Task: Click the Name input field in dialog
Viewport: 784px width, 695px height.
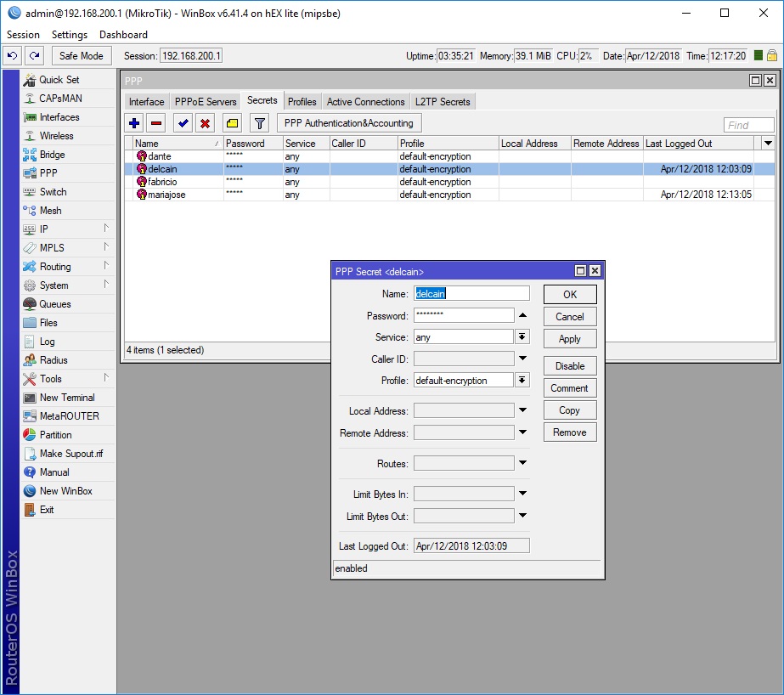Action: tap(471, 294)
